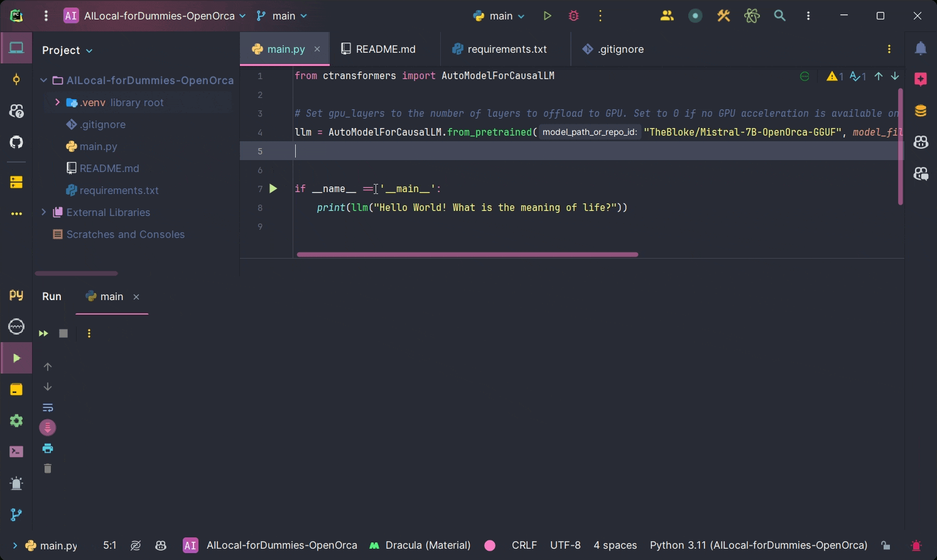Click the print output icon
The height and width of the screenshot is (560, 937).
click(x=48, y=448)
